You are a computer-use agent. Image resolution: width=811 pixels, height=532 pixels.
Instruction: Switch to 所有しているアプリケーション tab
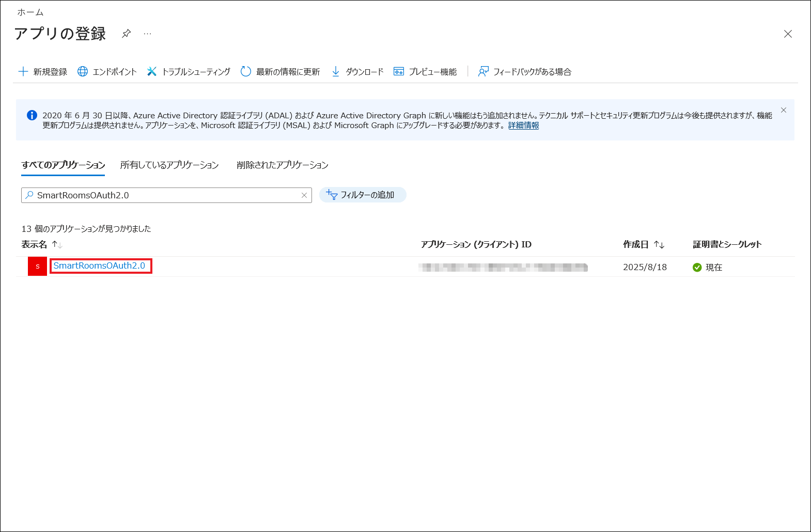pos(169,165)
